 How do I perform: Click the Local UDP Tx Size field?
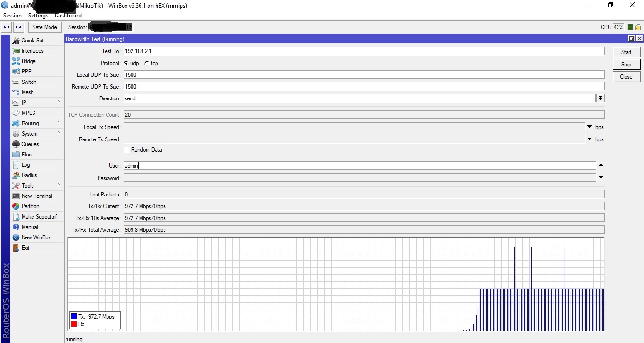[x=364, y=74]
